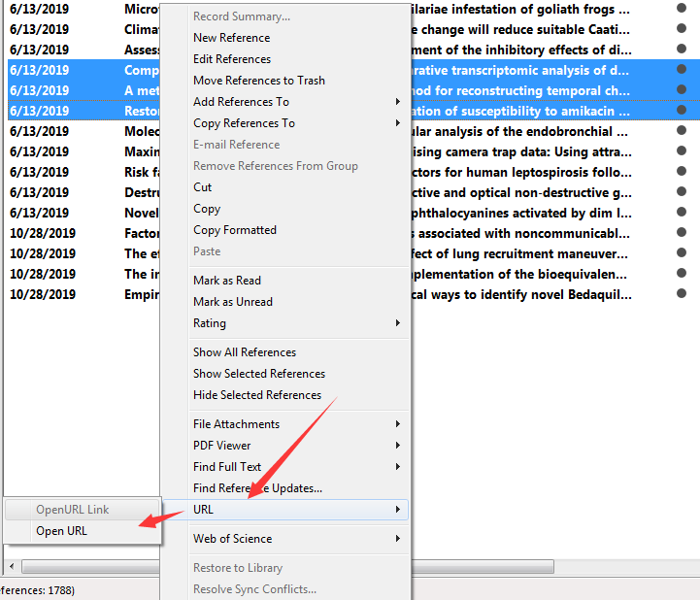
Task: Open the Rating submenu arrow
Action: (x=397, y=323)
